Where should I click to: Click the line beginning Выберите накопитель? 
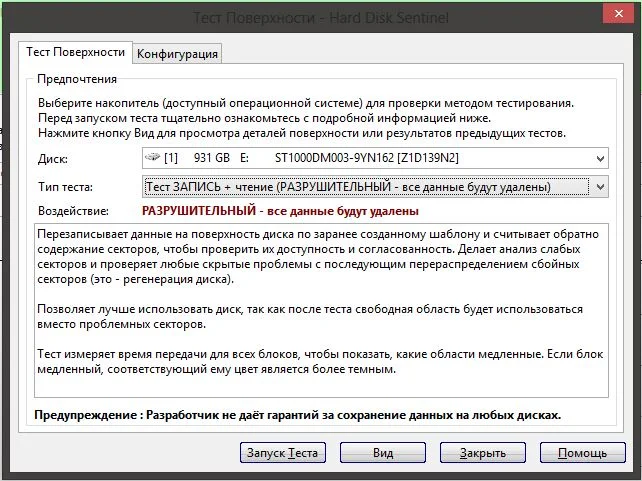pos(306,103)
